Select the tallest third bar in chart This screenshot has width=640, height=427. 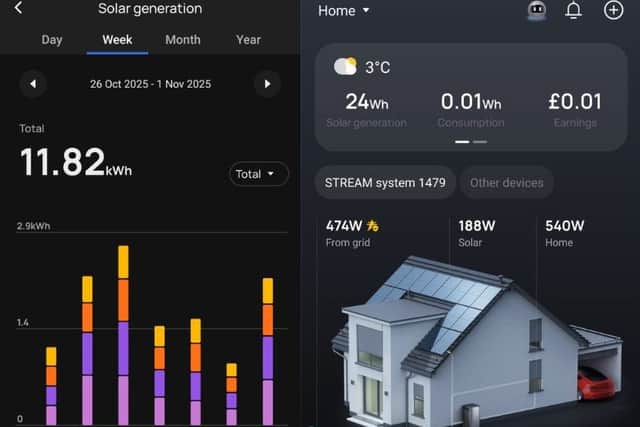123,335
